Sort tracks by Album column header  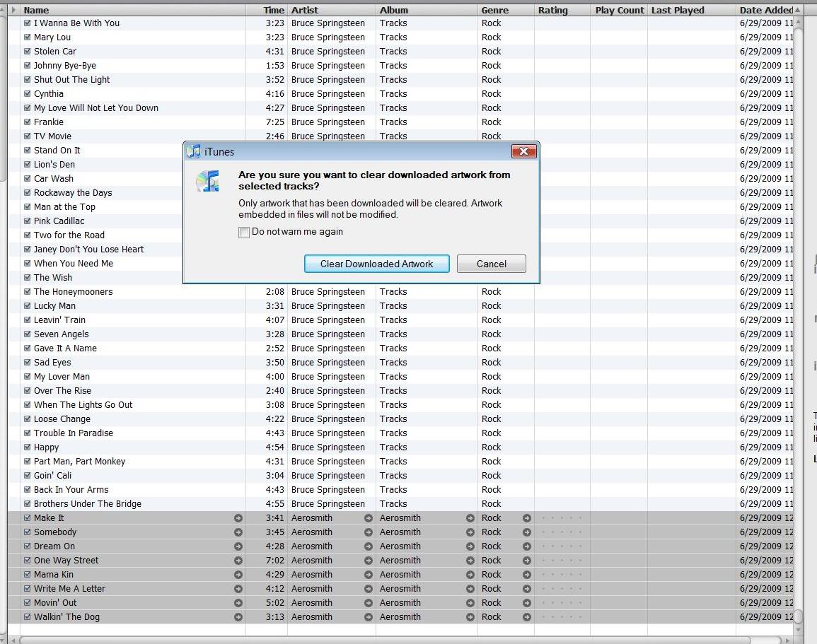click(427, 10)
